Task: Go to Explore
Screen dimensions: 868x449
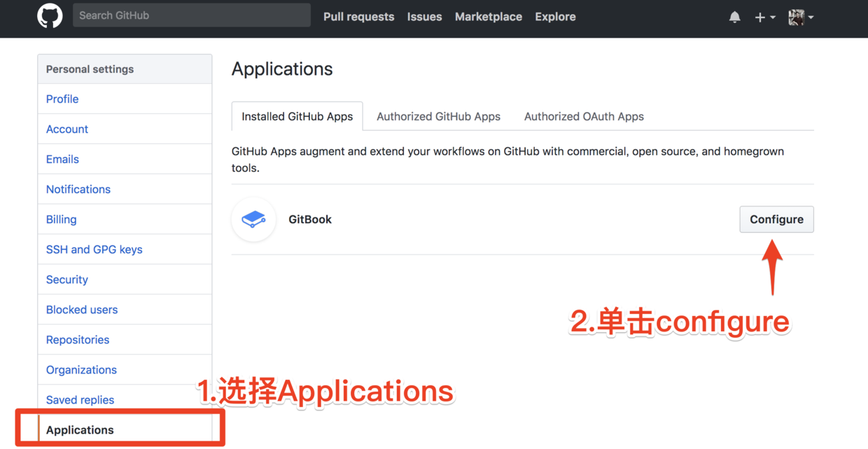Action: click(555, 17)
